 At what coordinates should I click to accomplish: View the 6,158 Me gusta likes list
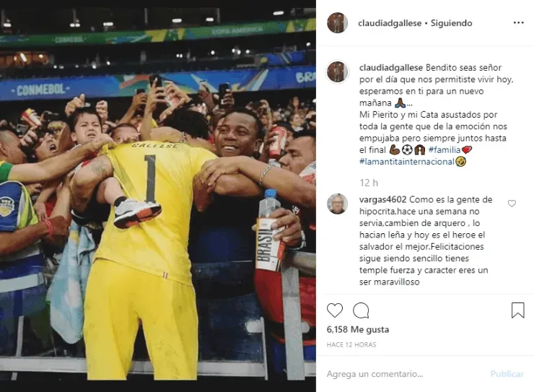tap(358, 329)
